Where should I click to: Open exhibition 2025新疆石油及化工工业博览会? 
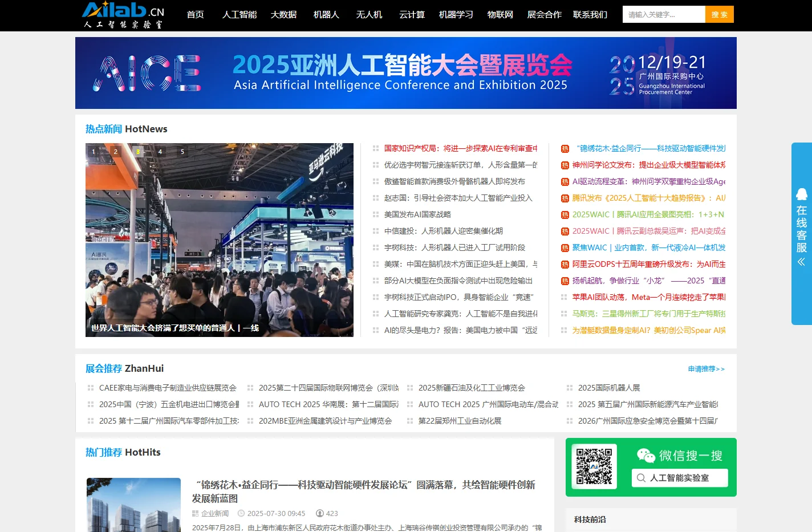472,388
